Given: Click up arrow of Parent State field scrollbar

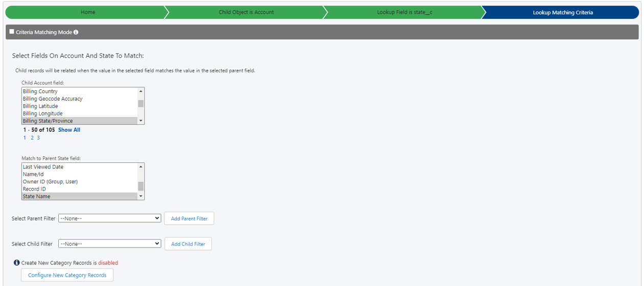Looking at the screenshot, I should point(141,166).
